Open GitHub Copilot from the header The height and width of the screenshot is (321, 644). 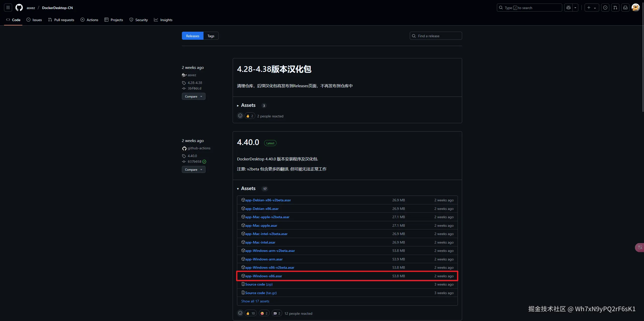coord(569,8)
